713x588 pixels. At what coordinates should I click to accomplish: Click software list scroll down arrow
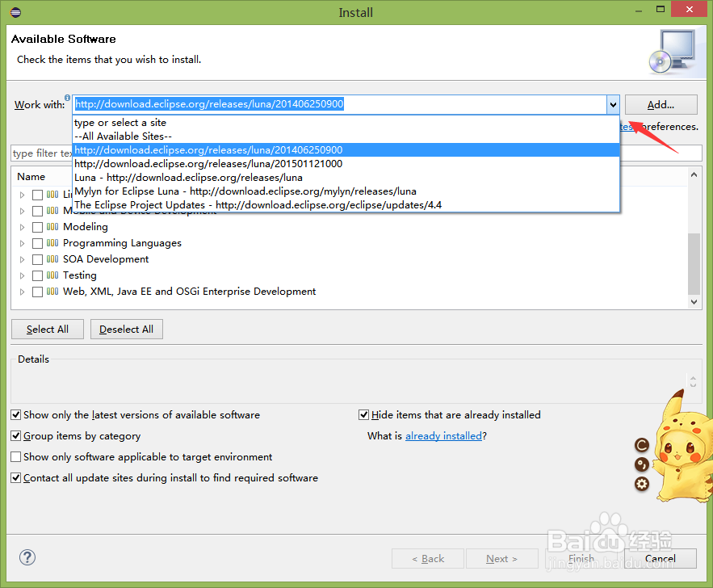coord(694,301)
